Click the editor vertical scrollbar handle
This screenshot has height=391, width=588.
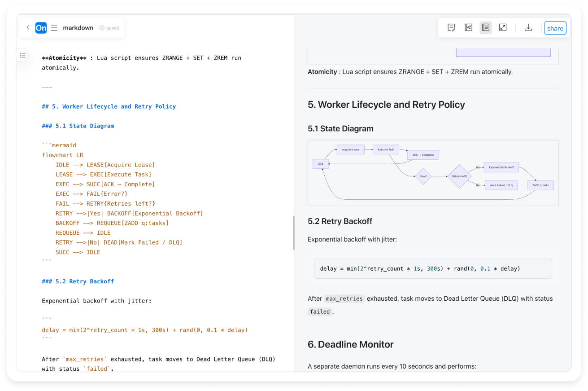(294, 233)
